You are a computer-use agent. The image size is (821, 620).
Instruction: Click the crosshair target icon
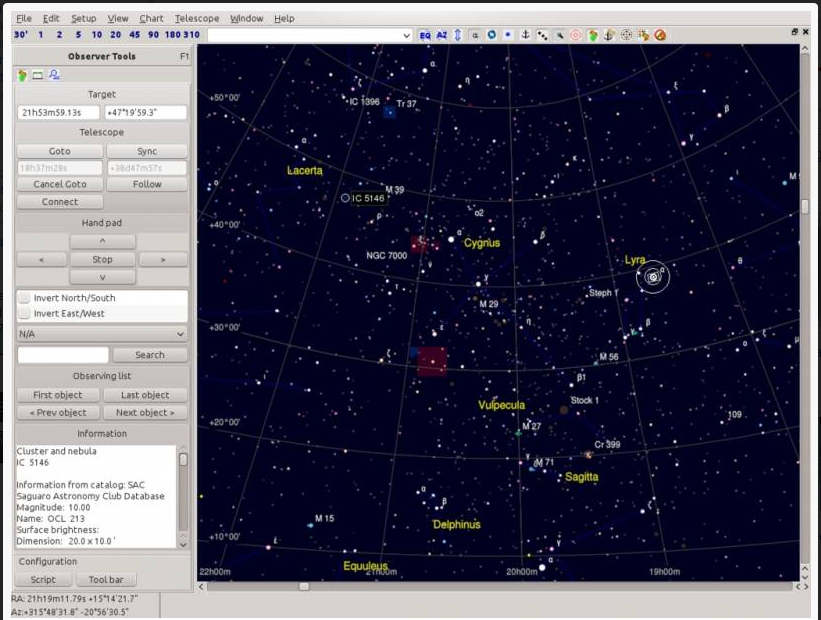(x=626, y=35)
